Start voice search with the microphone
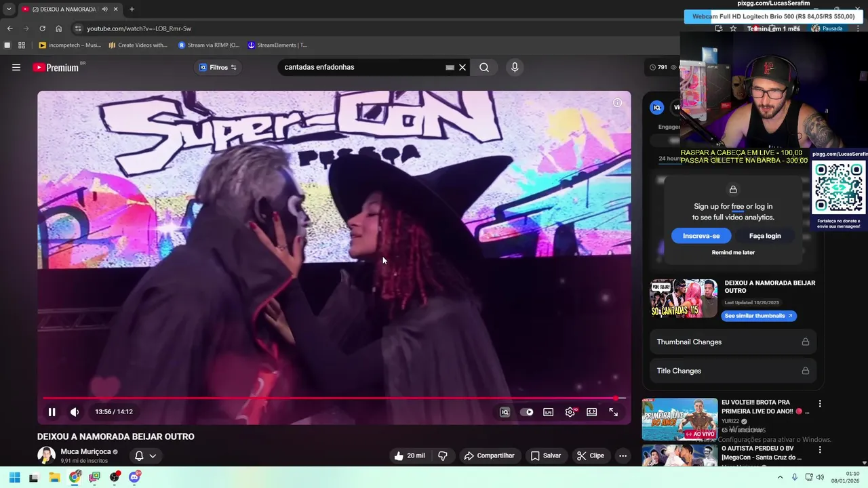This screenshot has height=488, width=868. click(x=515, y=67)
